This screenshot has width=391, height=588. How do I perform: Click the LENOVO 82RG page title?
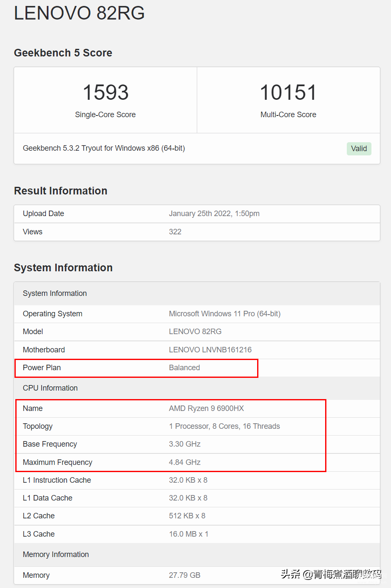coord(79,13)
